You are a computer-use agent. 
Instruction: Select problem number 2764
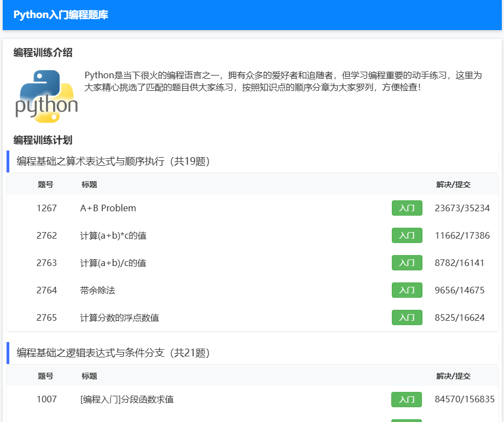(47, 290)
